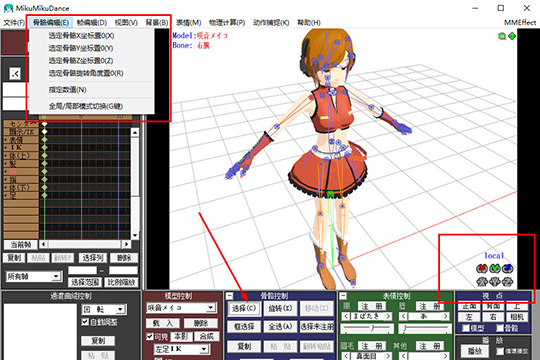This screenshot has width=540, height=360.
Task: Click the range start frame input field
Action: pos(82,270)
